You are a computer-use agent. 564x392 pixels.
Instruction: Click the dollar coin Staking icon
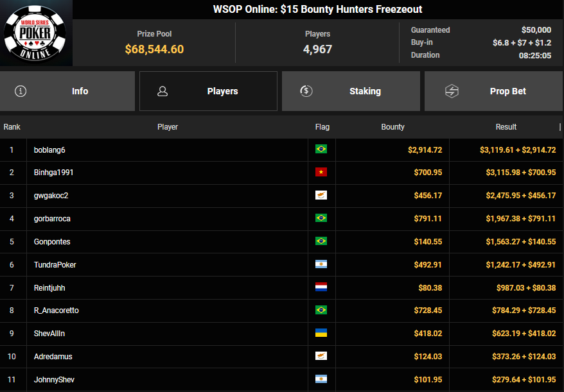[x=306, y=91]
